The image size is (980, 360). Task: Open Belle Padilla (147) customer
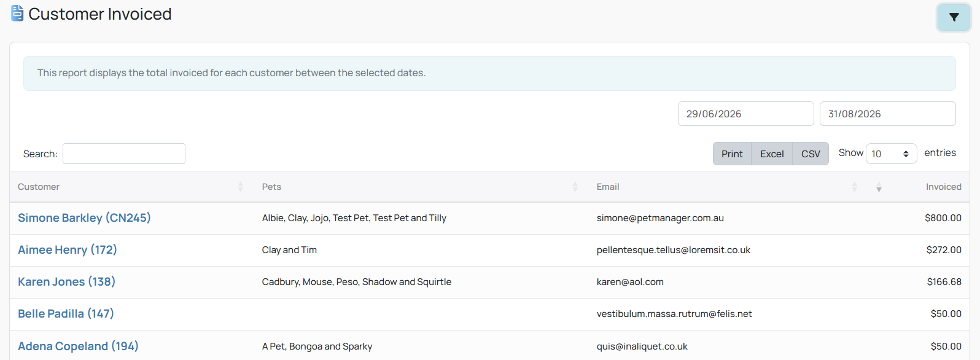coord(66,314)
